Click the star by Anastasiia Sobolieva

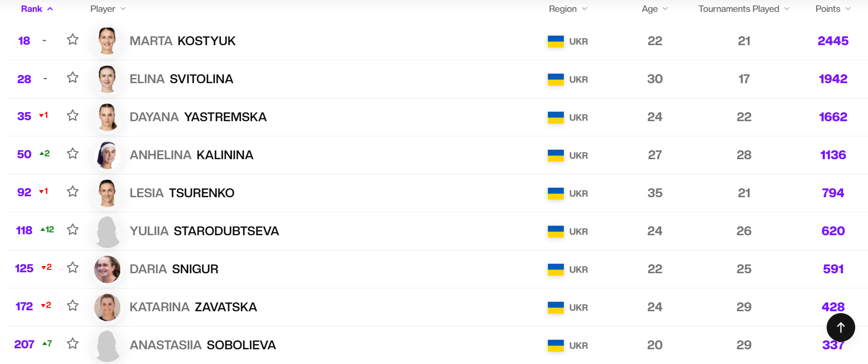73,344
